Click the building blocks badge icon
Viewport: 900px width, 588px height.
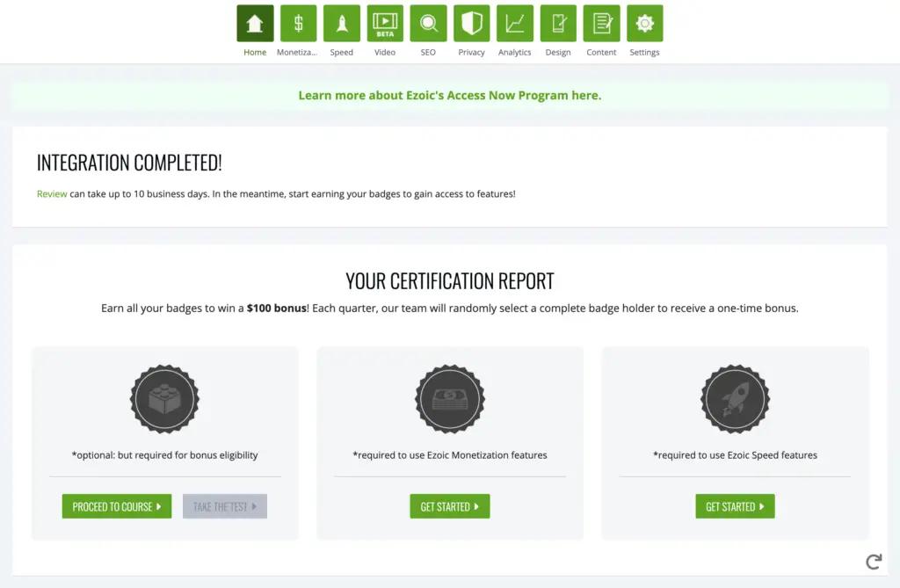(164, 398)
